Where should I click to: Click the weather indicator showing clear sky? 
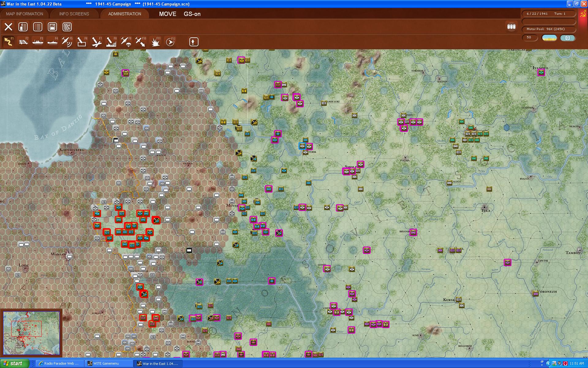pyautogui.click(x=549, y=38)
